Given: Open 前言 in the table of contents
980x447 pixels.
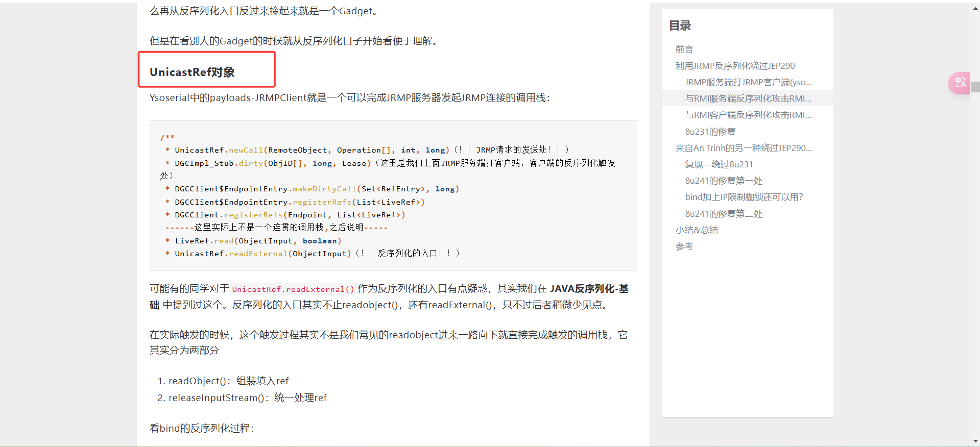Looking at the screenshot, I should (684, 49).
